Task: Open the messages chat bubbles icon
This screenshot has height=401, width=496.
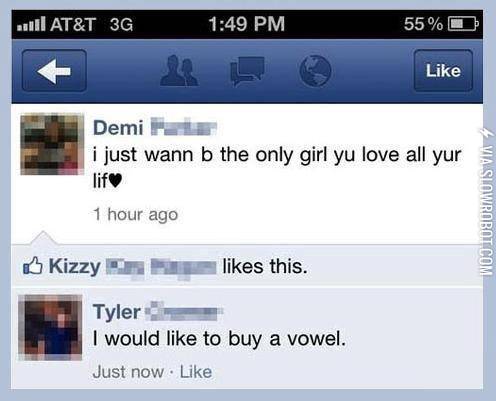Action: pos(247,71)
